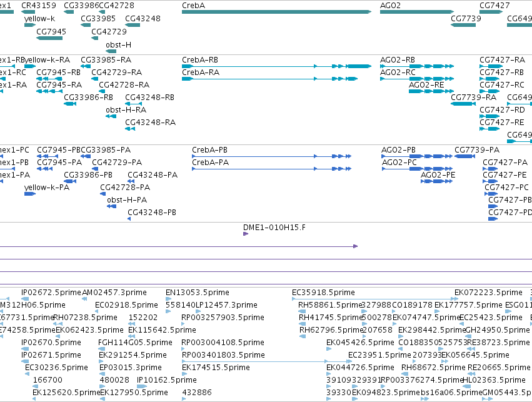Click the CR43159 gene label

point(39,6)
